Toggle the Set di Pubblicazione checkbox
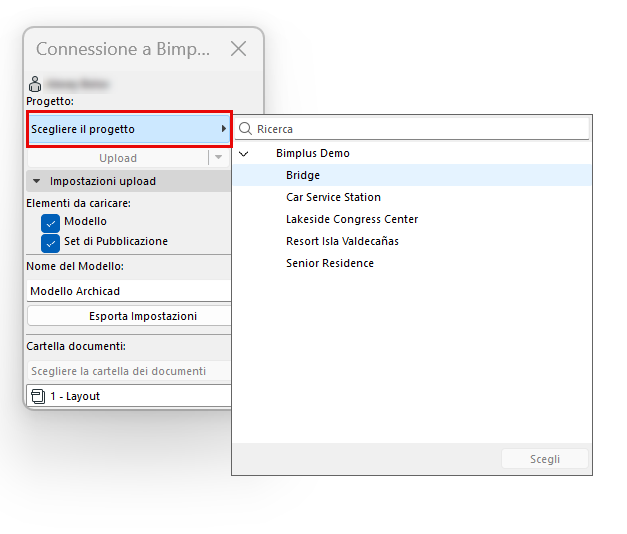 coord(50,243)
